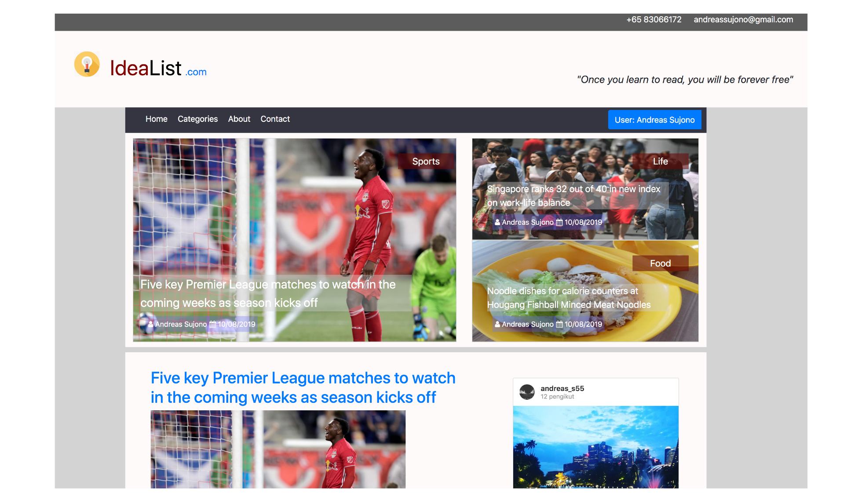Select the Life category tag
The width and height of the screenshot is (862, 504).
[660, 162]
